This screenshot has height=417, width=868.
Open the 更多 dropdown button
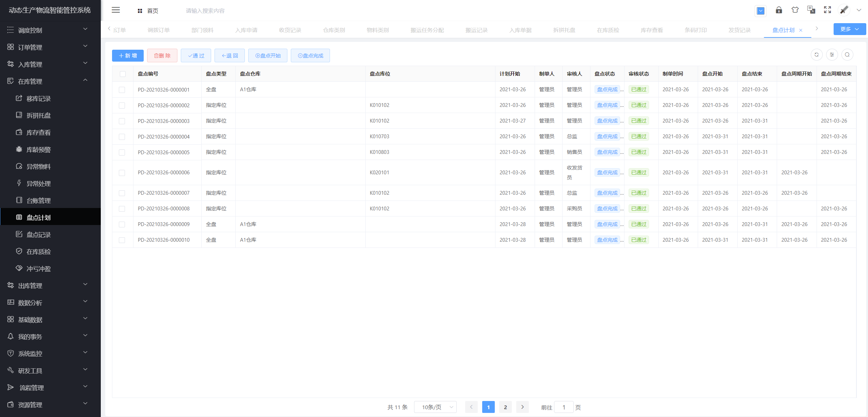coord(850,29)
